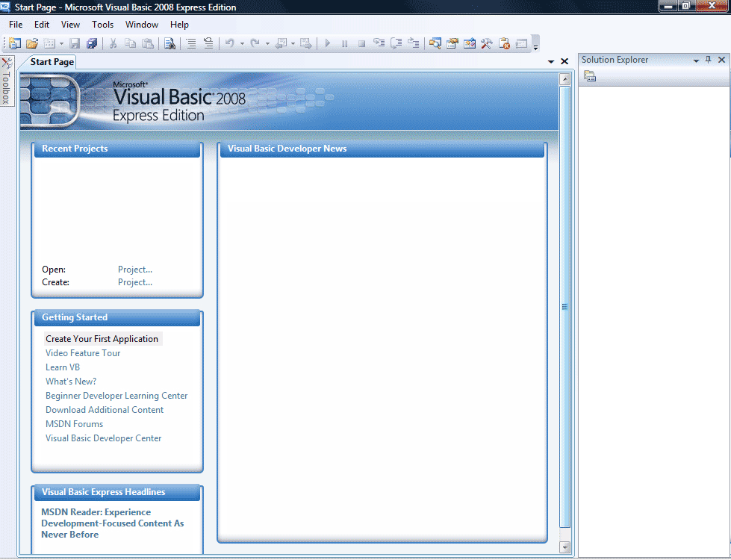Expand the collapsed Toolbox side tab
The image size is (731, 560).
(x=7, y=81)
